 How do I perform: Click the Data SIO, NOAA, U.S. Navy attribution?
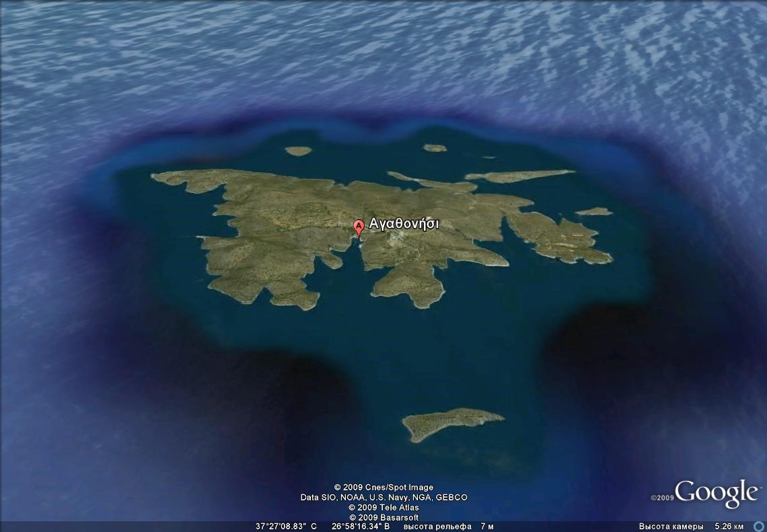point(383,497)
